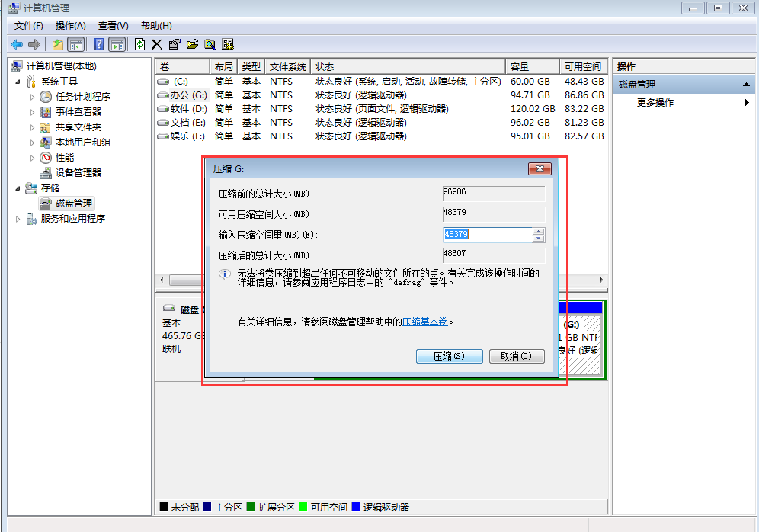This screenshot has height=532, width=759.
Task: Click the Find magnifier toolbar icon
Action: click(x=210, y=44)
